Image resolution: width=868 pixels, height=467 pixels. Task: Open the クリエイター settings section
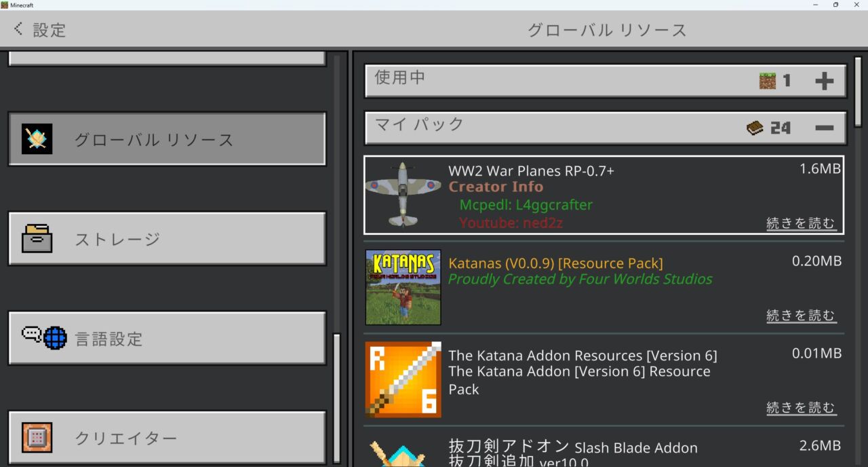[x=167, y=438]
